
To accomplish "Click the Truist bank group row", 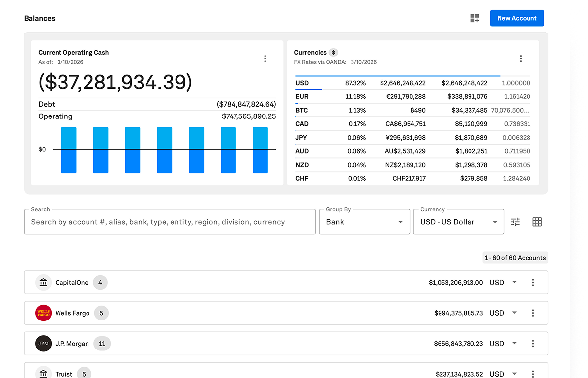I will click(x=246, y=373).
